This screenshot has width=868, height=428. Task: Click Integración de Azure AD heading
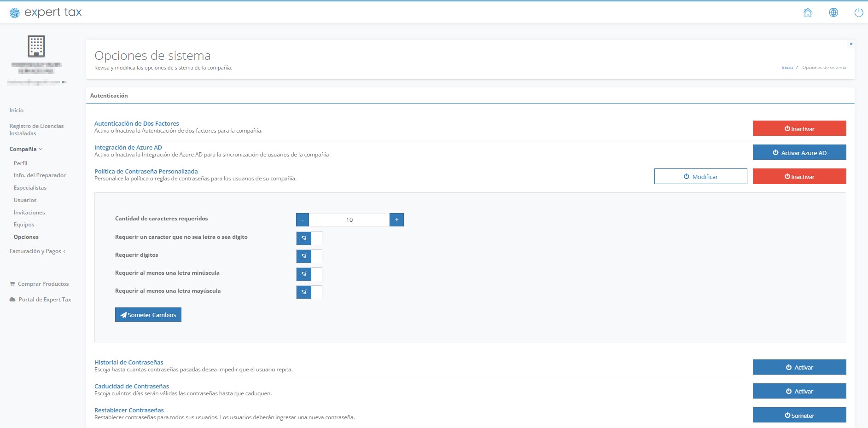click(128, 147)
